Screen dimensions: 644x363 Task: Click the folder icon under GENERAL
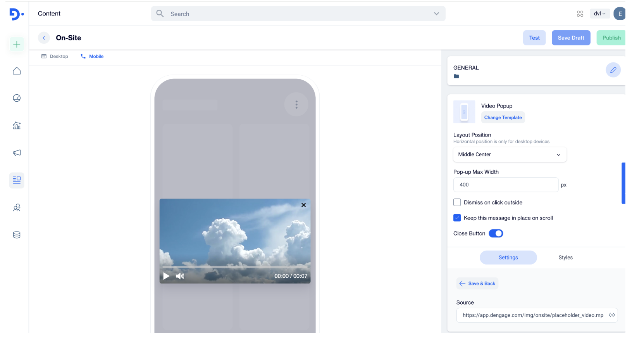(x=456, y=76)
